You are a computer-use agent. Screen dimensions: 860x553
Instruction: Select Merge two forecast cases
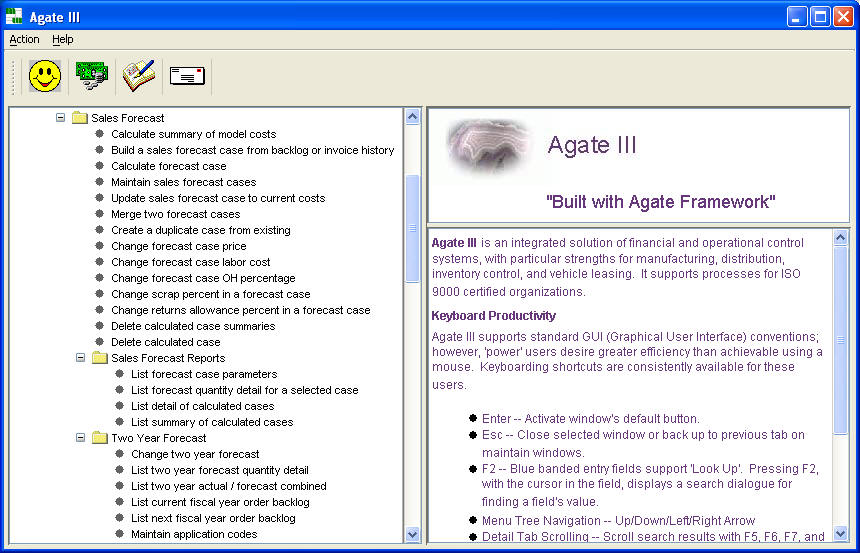point(176,214)
